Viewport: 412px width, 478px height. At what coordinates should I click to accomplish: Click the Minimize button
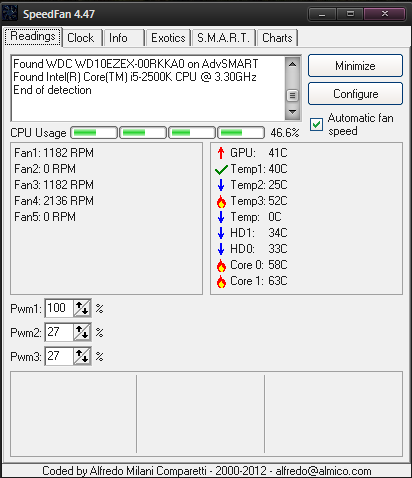355,66
